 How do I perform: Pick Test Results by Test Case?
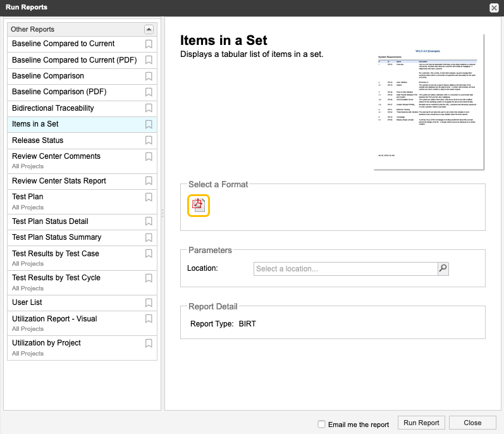[x=82, y=258]
